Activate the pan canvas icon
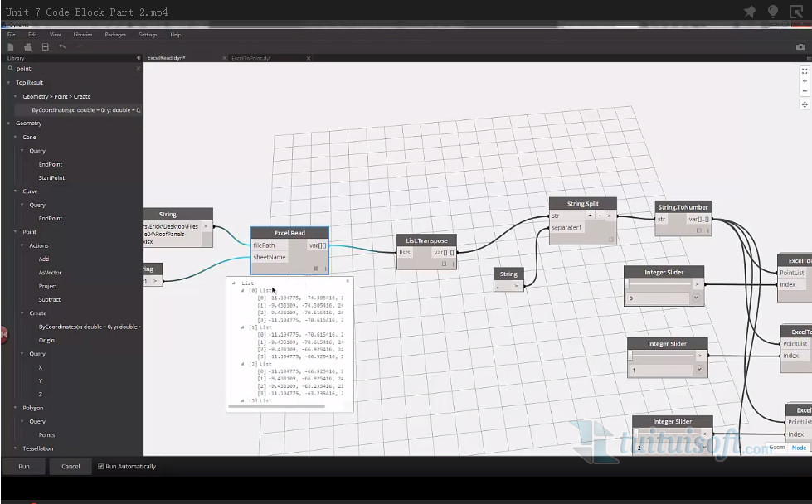This screenshot has height=504, width=812. (x=804, y=104)
